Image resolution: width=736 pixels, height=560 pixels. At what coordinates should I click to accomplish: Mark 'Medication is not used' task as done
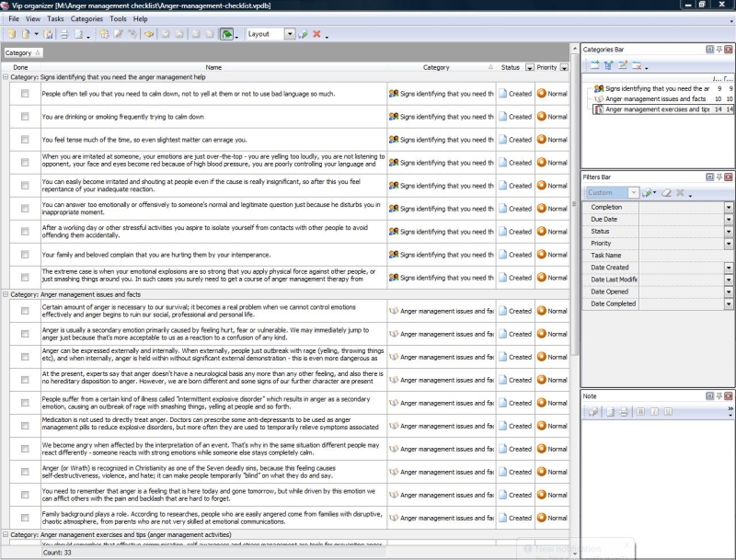click(x=25, y=426)
